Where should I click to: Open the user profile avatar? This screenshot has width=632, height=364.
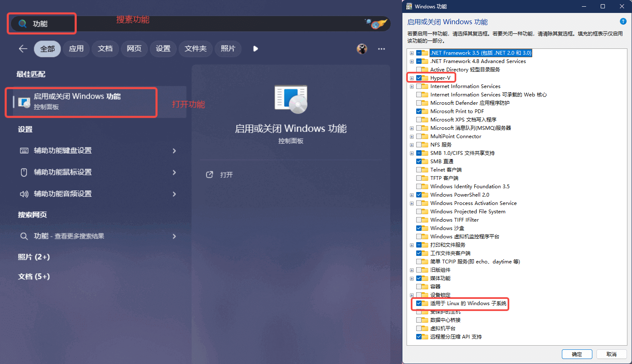coord(362,49)
